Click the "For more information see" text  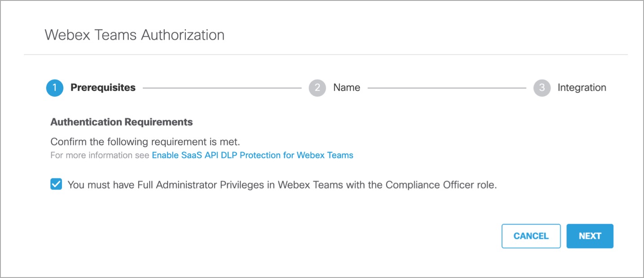click(x=100, y=155)
